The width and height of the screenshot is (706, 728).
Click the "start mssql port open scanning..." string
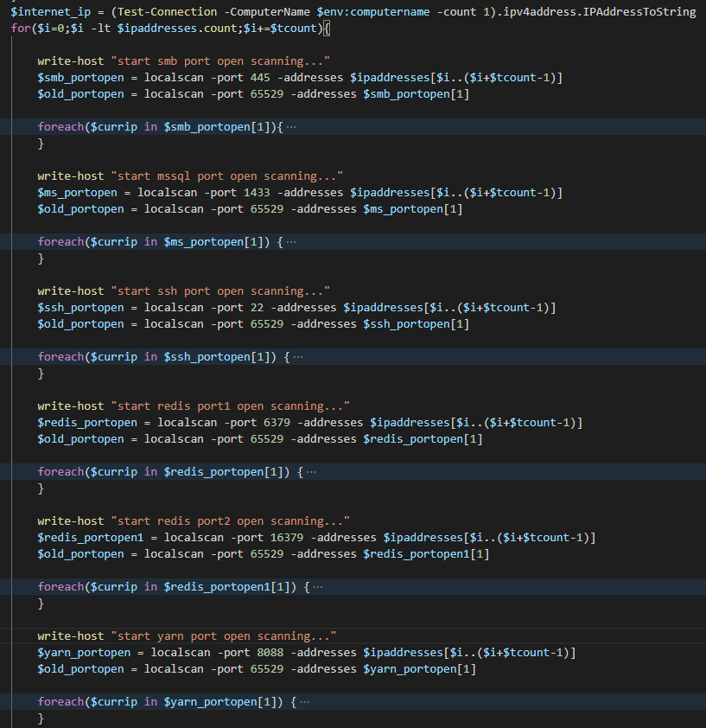click(226, 176)
